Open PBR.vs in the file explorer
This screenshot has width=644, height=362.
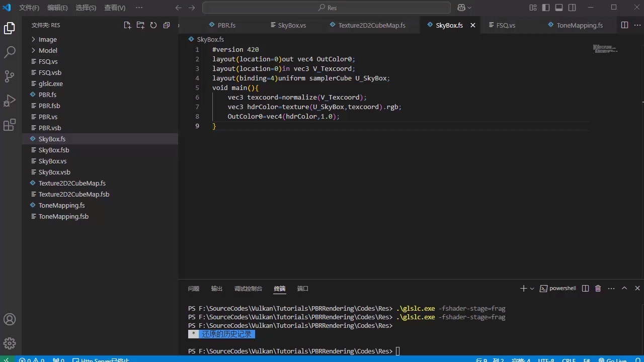(x=48, y=117)
